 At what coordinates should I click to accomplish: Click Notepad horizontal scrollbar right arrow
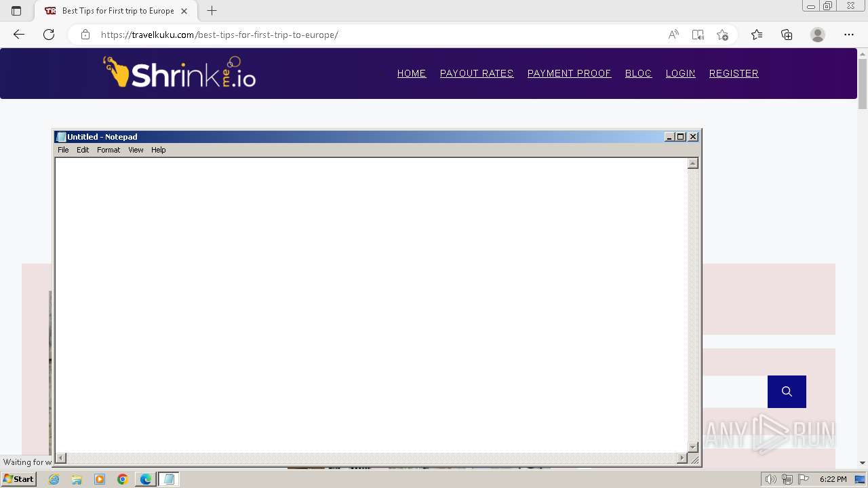pos(682,458)
